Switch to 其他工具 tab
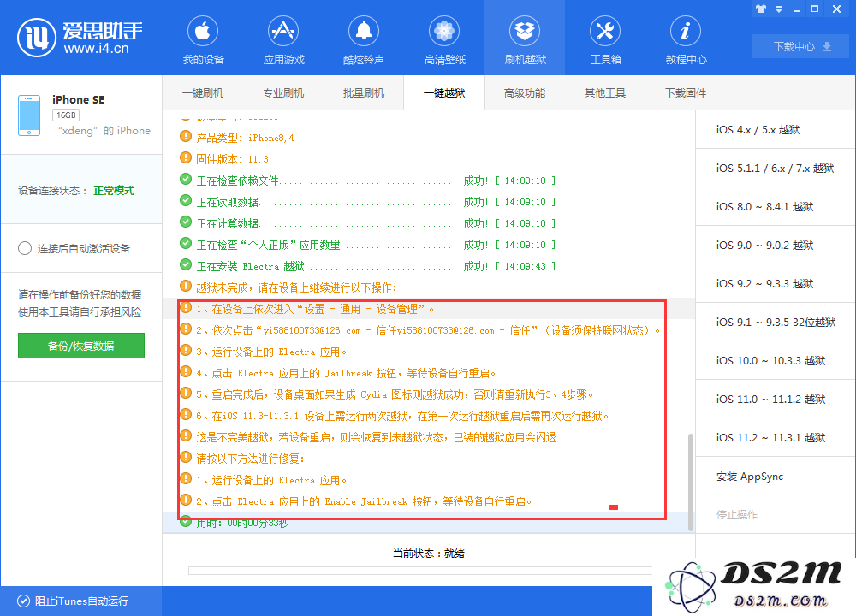 [x=605, y=92]
